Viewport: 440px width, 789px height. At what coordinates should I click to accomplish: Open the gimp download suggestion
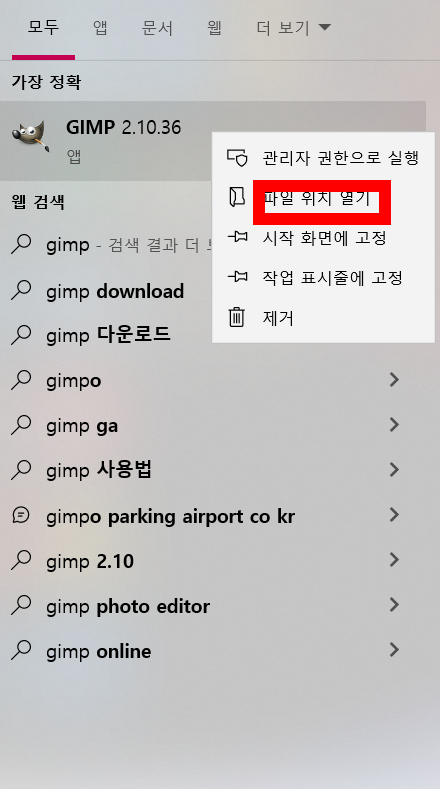click(106, 291)
